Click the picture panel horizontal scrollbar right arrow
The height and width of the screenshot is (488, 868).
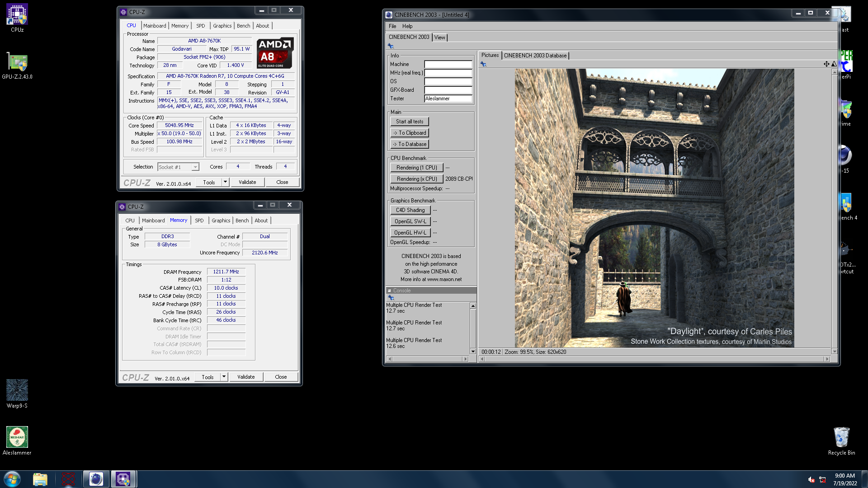[827, 359]
